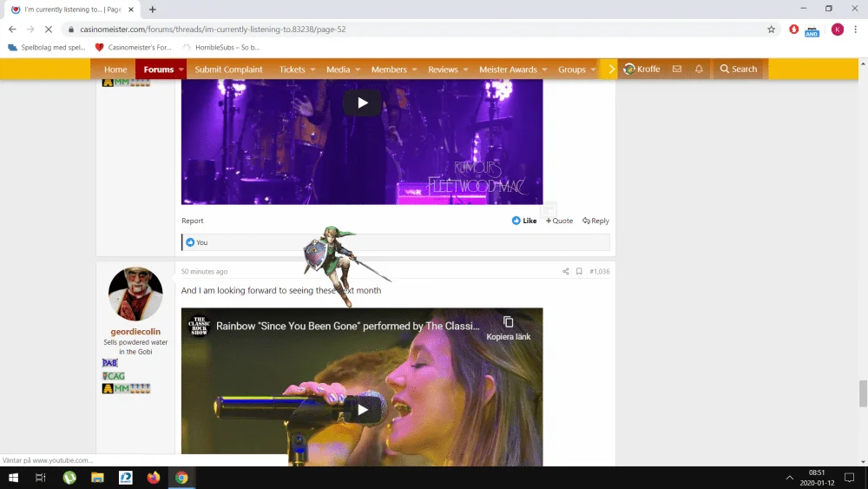This screenshot has height=489, width=868.
Task: Click 50 minutes ago timestamp
Action: tap(204, 271)
